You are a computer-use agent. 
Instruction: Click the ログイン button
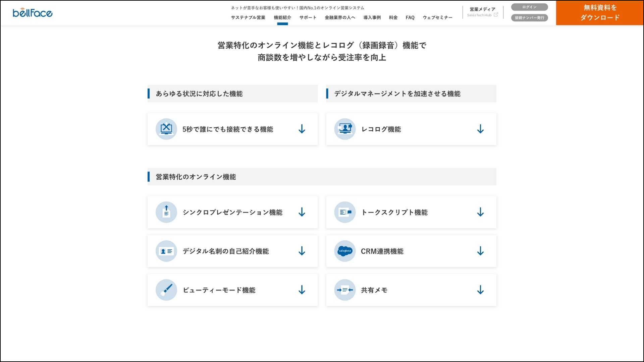click(x=529, y=7)
